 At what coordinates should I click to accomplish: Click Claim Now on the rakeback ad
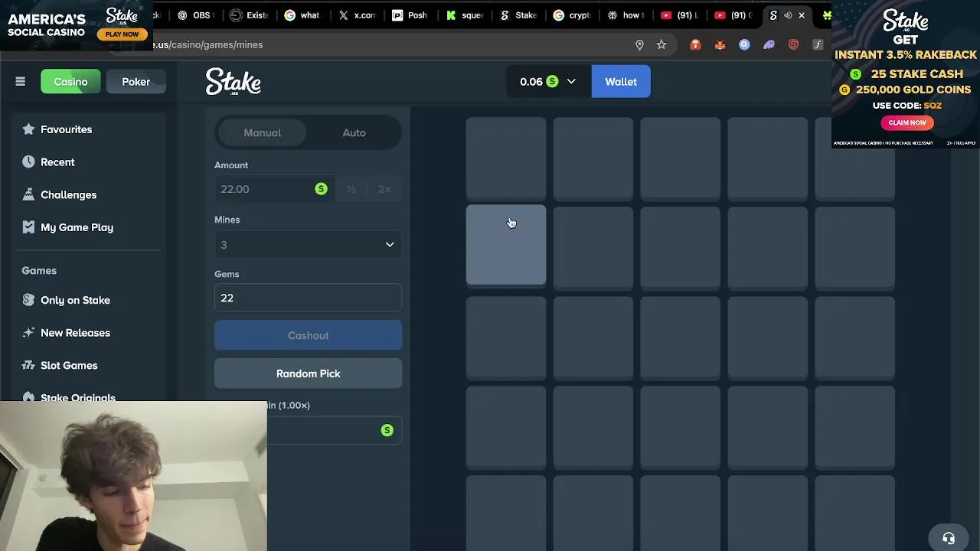point(907,122)
